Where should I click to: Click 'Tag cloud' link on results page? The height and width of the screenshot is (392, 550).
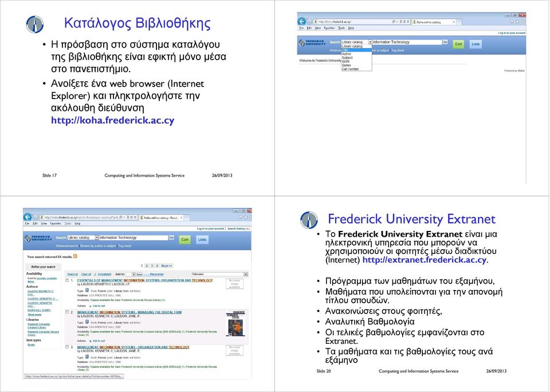point(124,246)
